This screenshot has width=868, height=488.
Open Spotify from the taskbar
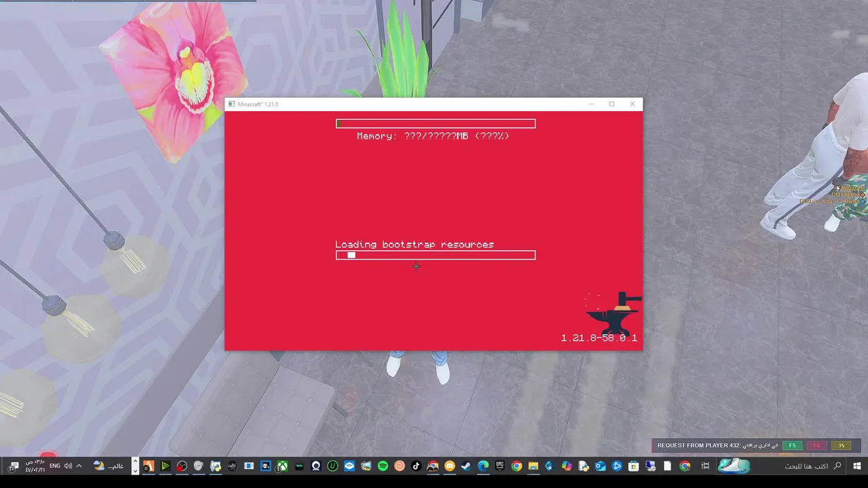[383, 466]
